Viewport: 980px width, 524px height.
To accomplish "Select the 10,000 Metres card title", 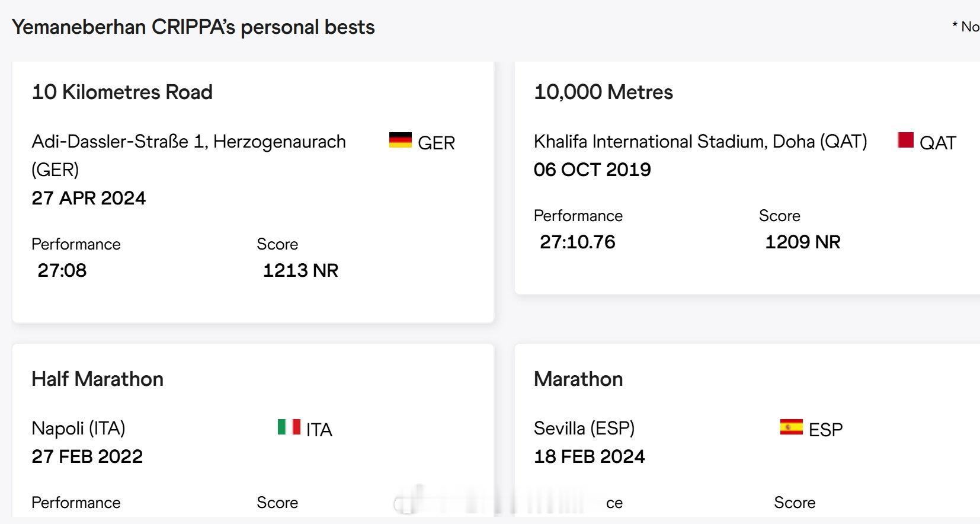I will click(x=603, y=92).
